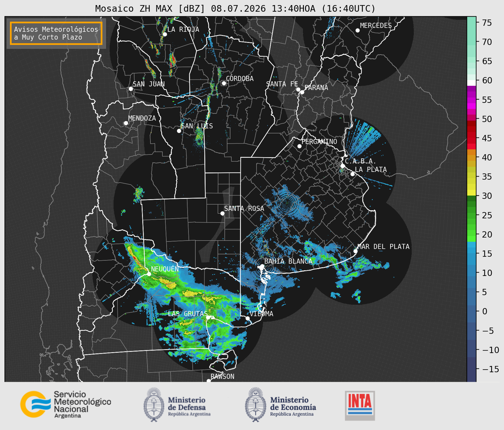Select the Mar del Plata marker
The image size is (504, 430).
pos(355,251)
